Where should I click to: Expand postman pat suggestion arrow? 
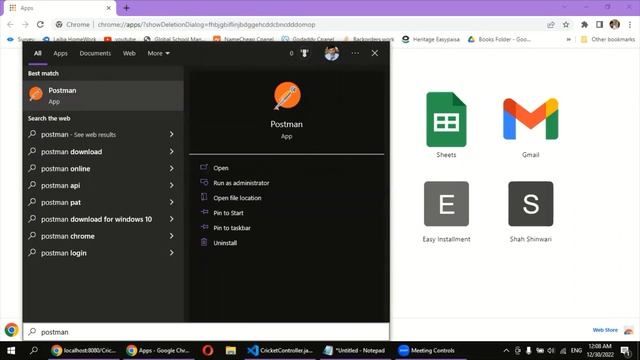pos(171,202)
